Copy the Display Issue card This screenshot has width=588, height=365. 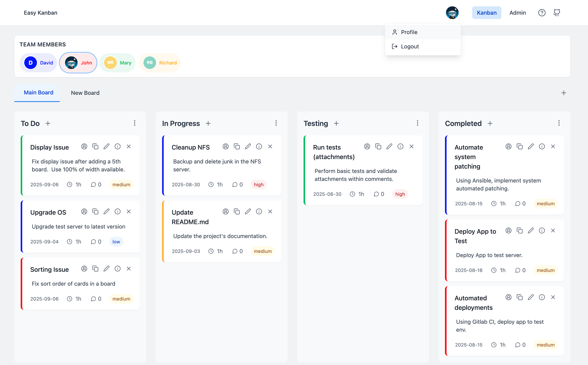[x=95, y=146]
